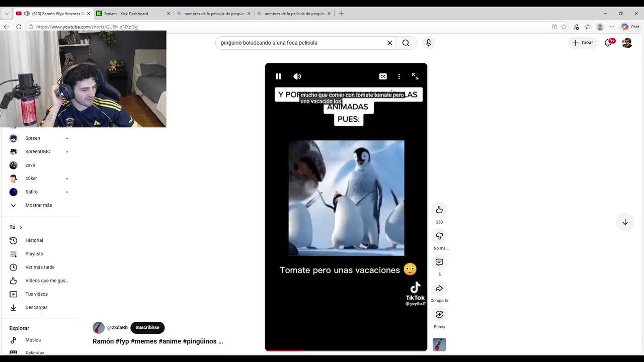The height and width of the screenshot is (362, 644).
Task: Start voice search with the microphone
Action: tap(429, 43)
